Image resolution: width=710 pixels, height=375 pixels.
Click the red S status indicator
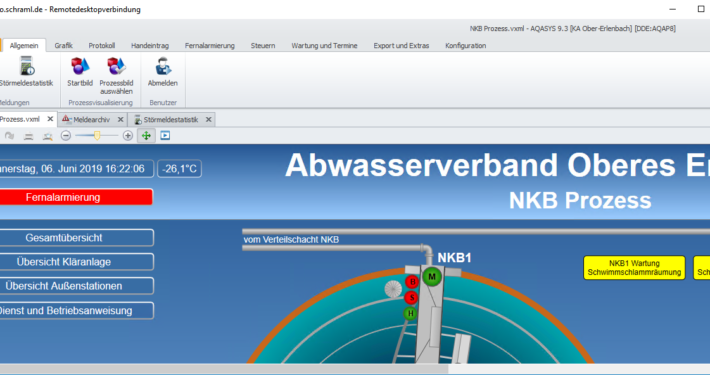pos(412,298)
